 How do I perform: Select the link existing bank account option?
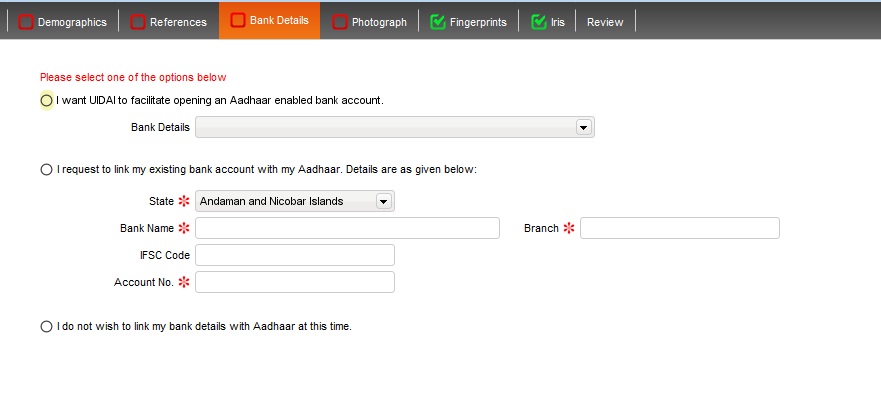pos(46,169)
